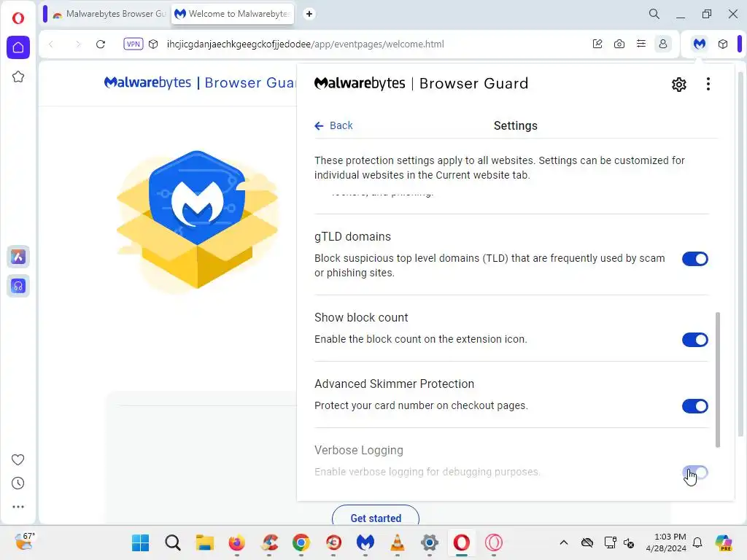Toggle Advanced Skimmer Protection off

695,406
